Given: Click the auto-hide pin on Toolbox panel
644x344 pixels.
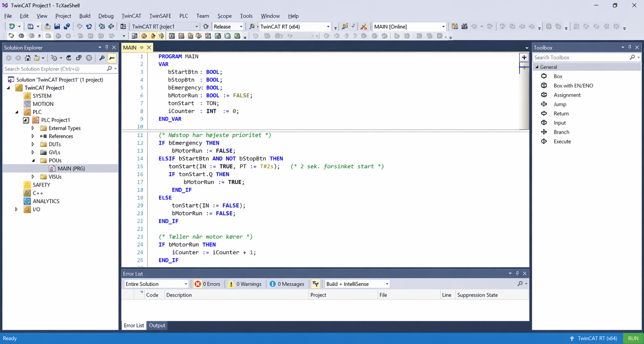Looking at the screenshot, I should tap(630, 47).
